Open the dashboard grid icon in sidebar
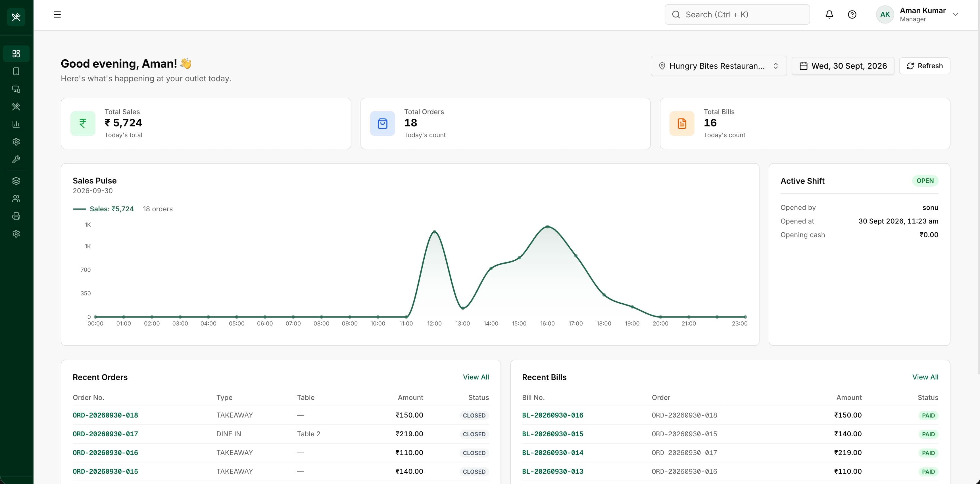The image size is (980, 484). pyautogui.click(x=16, y=54)
